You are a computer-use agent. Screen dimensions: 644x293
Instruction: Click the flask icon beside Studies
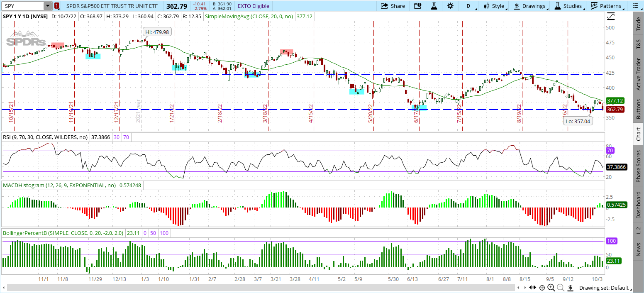pos(557,6)
